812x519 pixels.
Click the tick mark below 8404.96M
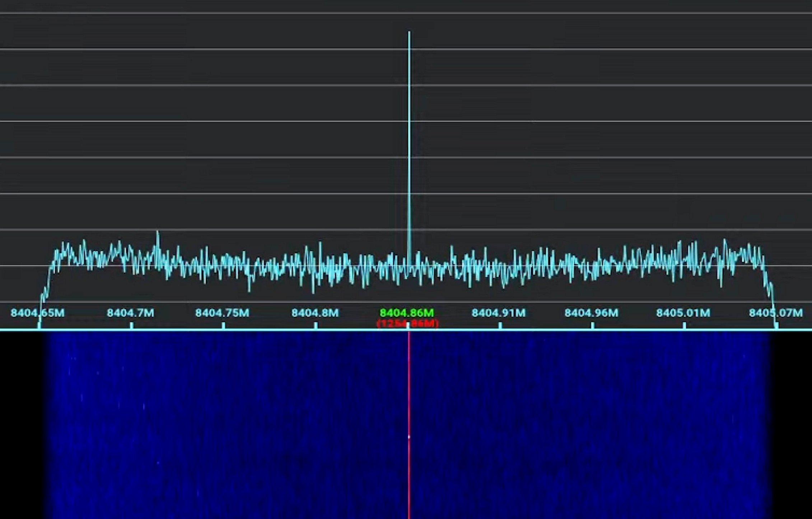tap(593, 325)
